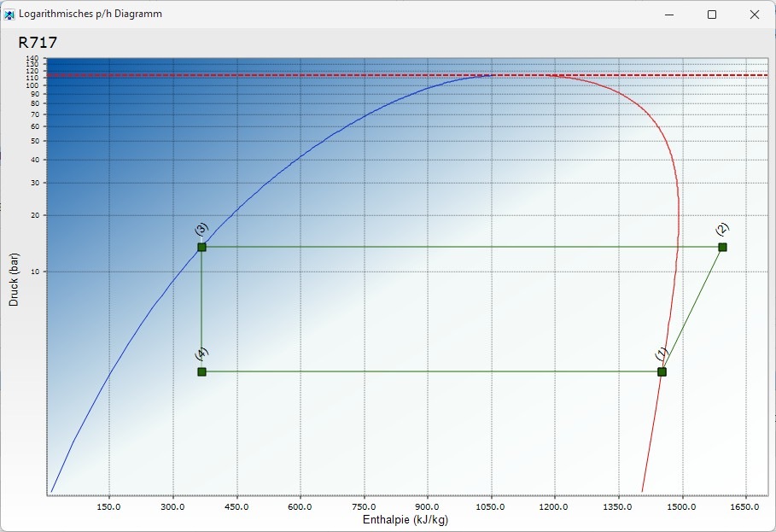Click the upper green condensation line
The width and height of the screenshot is (776, 532).
coord(461,247)
